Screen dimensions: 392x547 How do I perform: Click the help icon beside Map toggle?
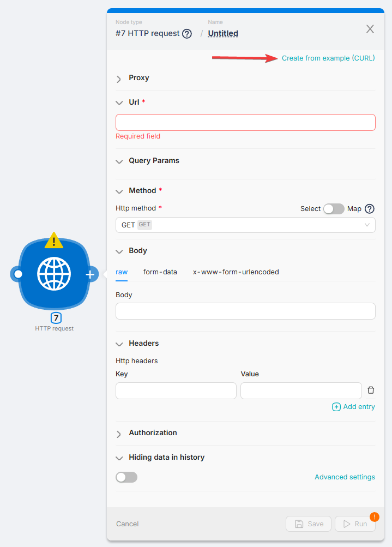[x=370, y=209]
